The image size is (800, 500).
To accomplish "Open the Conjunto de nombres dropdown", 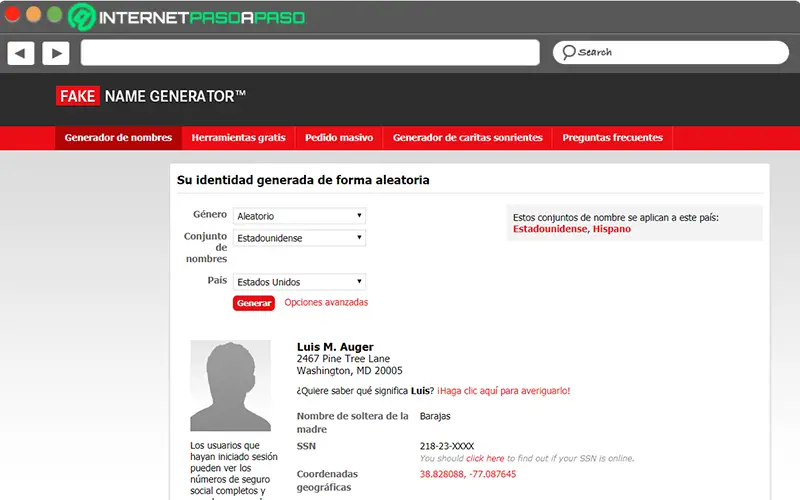I will tap(299, 238).
